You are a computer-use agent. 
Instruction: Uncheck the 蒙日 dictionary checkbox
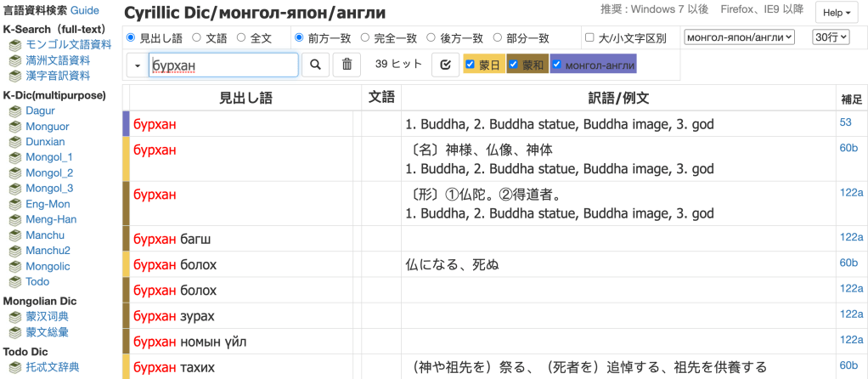click(470, 65)
